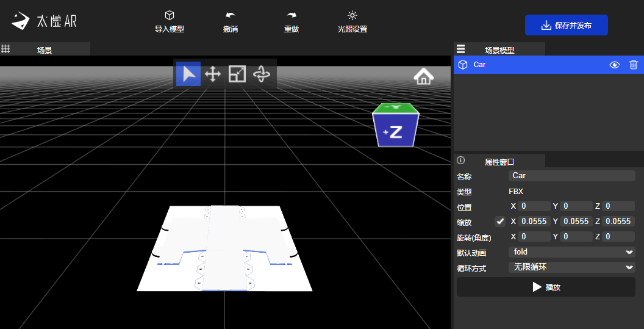Click the Save and Publish button
This screenshot has height=329, width=644.
point(566,25)
